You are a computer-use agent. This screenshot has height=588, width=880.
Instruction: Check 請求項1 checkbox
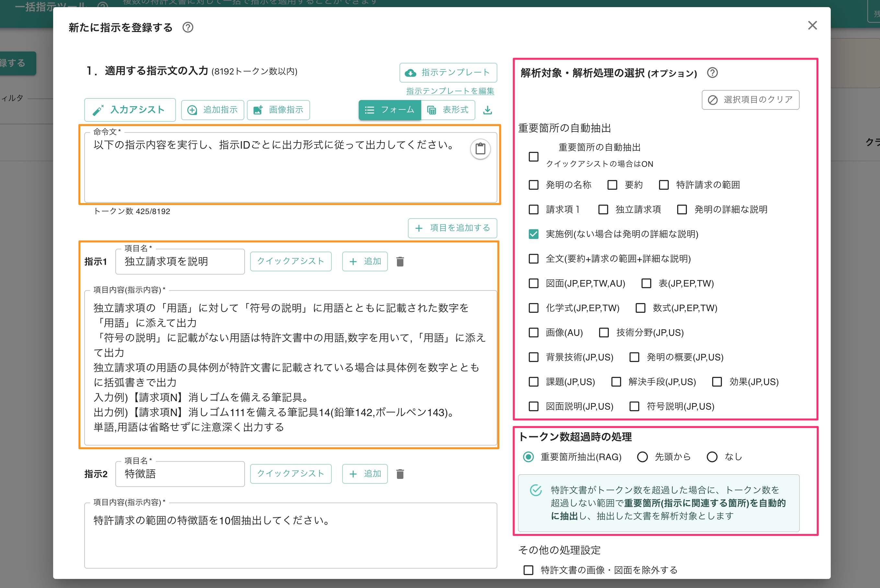click(533, 209)
